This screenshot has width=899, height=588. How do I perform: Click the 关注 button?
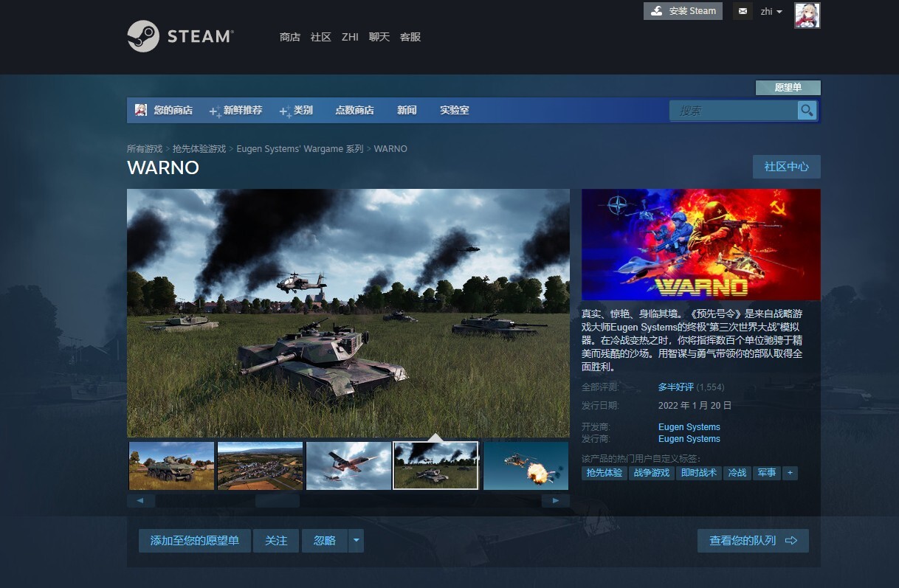click(x=276, y=541)
